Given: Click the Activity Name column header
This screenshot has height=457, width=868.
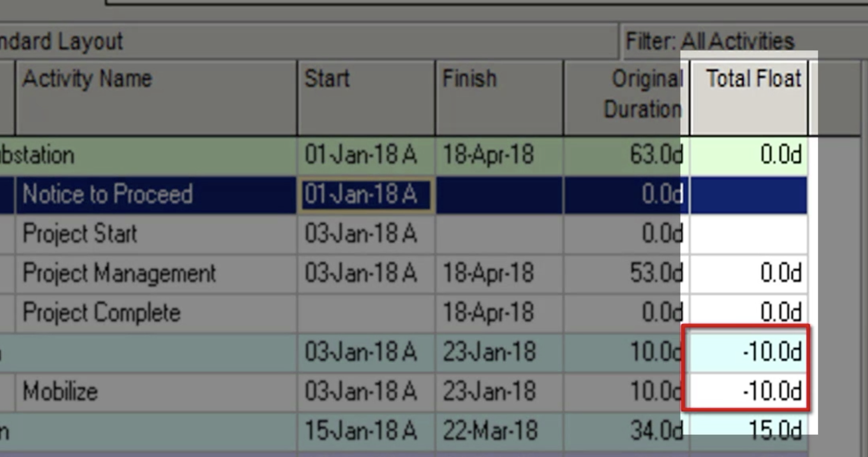Looking at the screenshot, I should tap(155, 97).
